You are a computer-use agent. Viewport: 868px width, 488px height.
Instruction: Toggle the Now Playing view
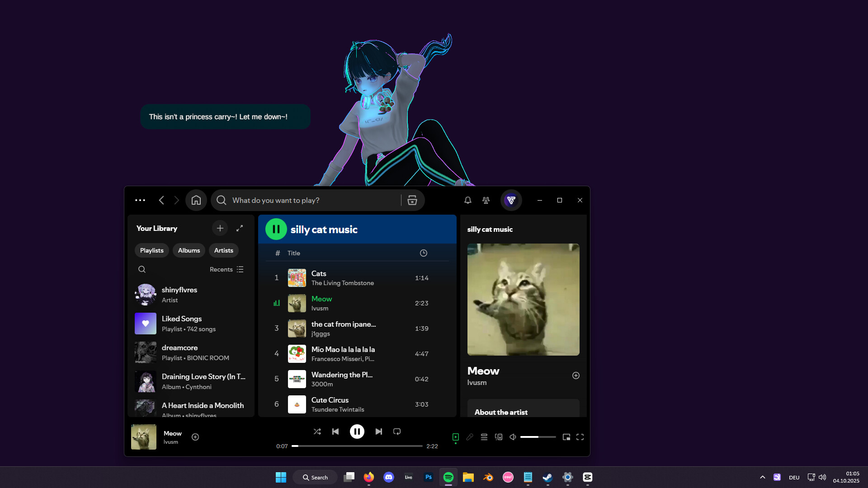(455, 437)
